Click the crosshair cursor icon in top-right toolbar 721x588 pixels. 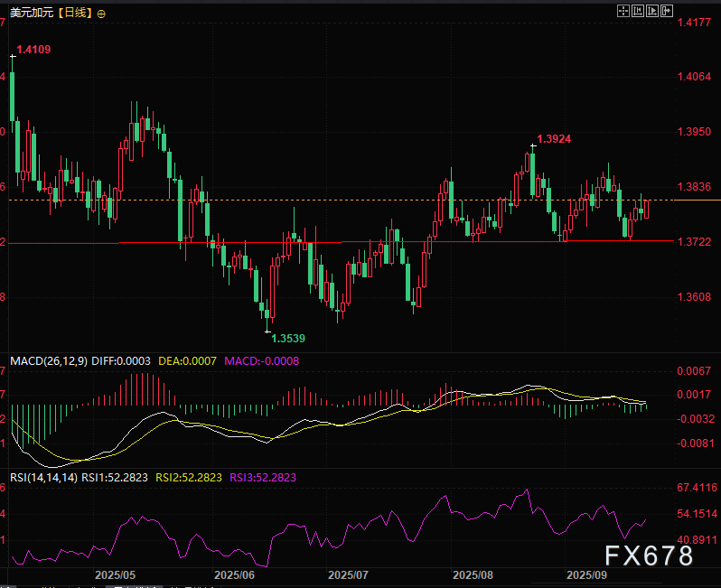[623, 12]
